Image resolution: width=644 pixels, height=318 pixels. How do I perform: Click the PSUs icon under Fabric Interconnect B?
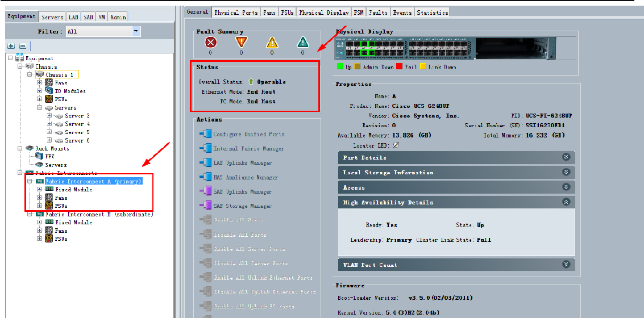click(x=49, y=238)
